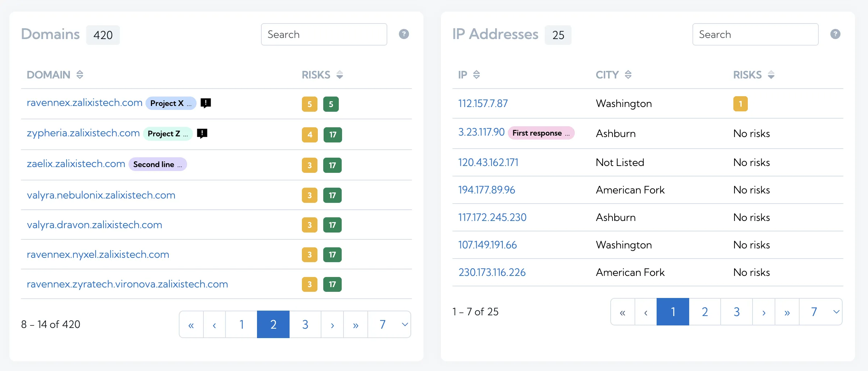The image size is (868, 371).
Task: Click green badge 17 for valyra.dravon.zalixistech.com
Action: click(x=332, y=225)
